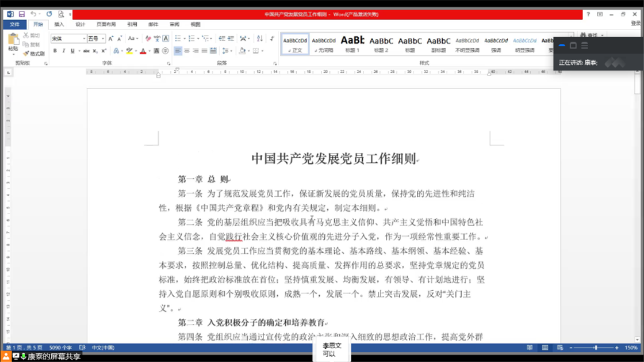This screenshot has width=644, height=362.
Task: Clear all formatting with the eraser icon
Action: click(x=148, y=39)
